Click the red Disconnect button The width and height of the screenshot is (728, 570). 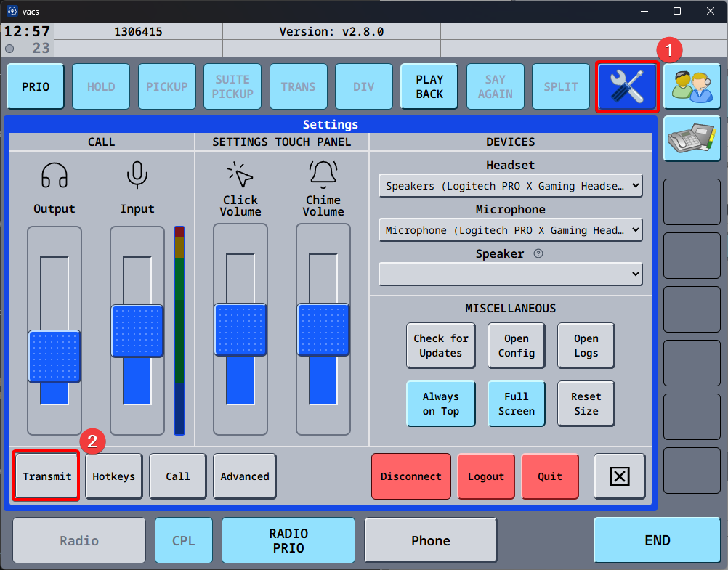pos(411,476)
